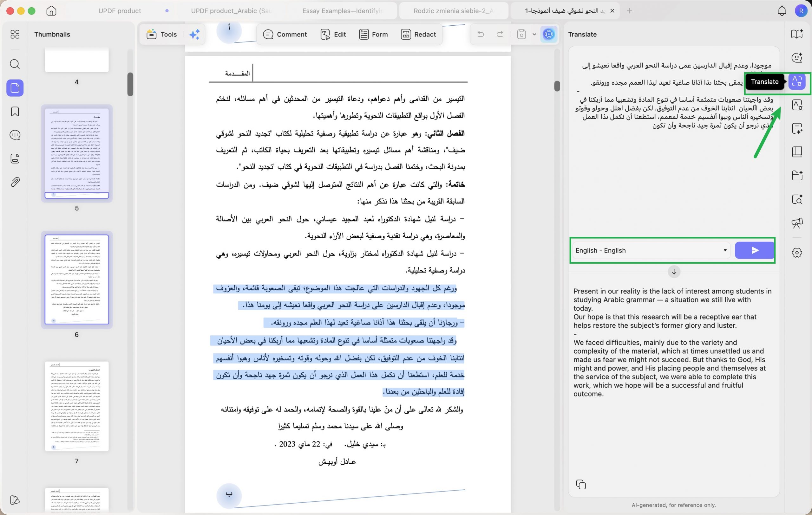This screenshot has height=515, width=812.
Task: Switch to the UPDF product tab
Action: click(x=120, y=11)
